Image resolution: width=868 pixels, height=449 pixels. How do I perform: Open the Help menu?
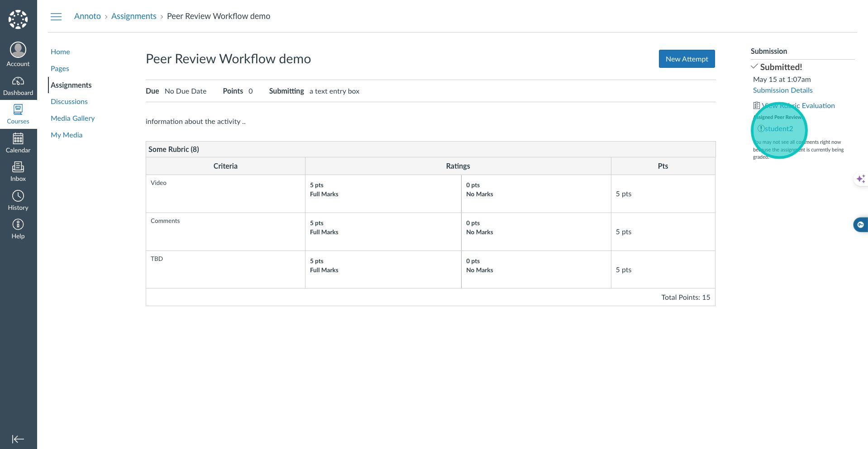click(18, 229)
